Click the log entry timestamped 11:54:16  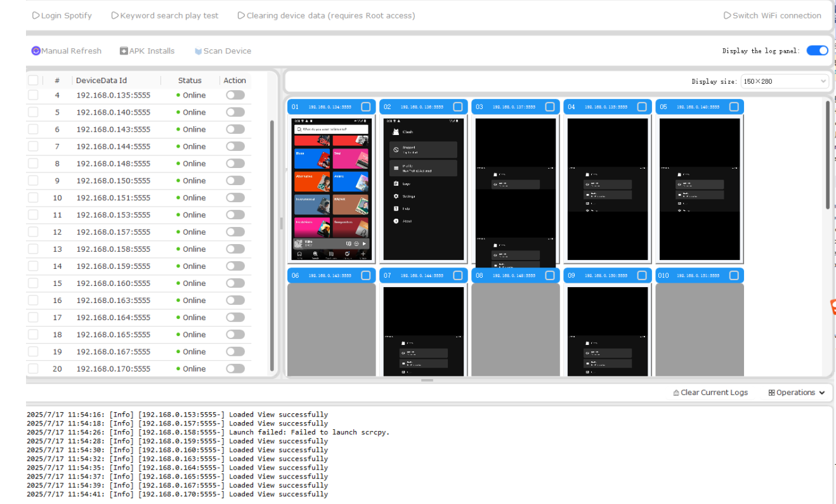(x=178, y=415)
